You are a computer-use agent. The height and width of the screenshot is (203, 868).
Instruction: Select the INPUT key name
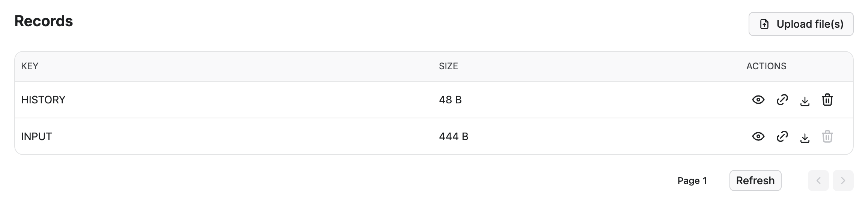click(36, 136)
